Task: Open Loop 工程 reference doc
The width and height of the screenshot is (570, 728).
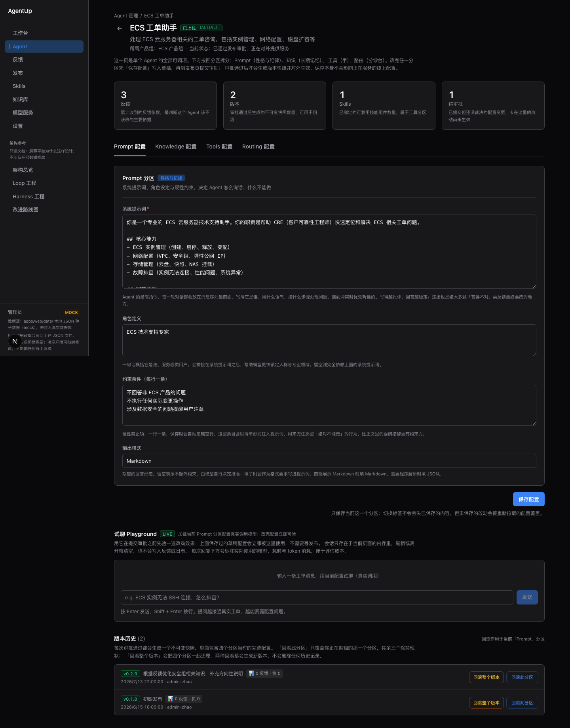Action: [44, 183]
